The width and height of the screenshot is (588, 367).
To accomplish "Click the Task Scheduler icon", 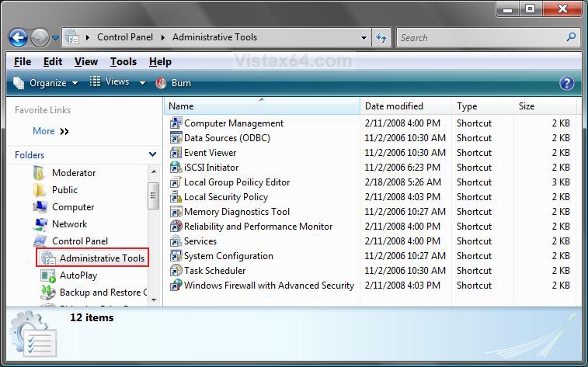I will click(x=176, y=271).
